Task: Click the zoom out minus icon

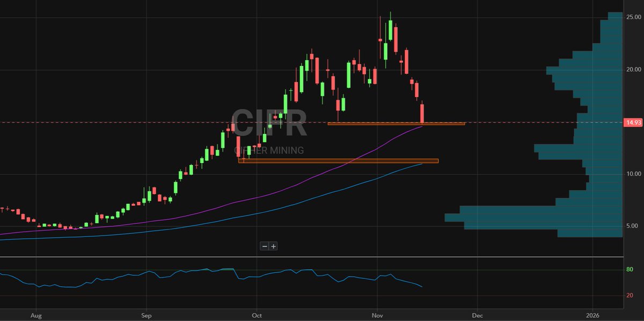Action: pyautogui.click(x=265, y=246)
